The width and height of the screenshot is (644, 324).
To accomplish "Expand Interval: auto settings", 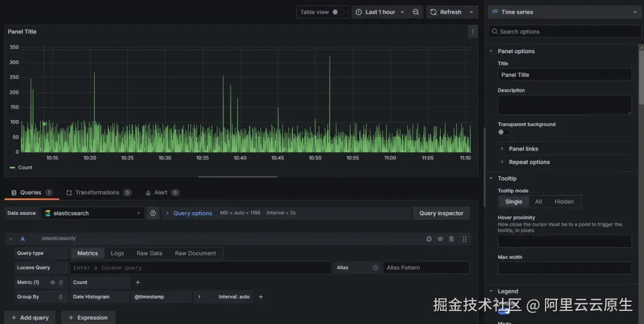I will pos(224,297).
